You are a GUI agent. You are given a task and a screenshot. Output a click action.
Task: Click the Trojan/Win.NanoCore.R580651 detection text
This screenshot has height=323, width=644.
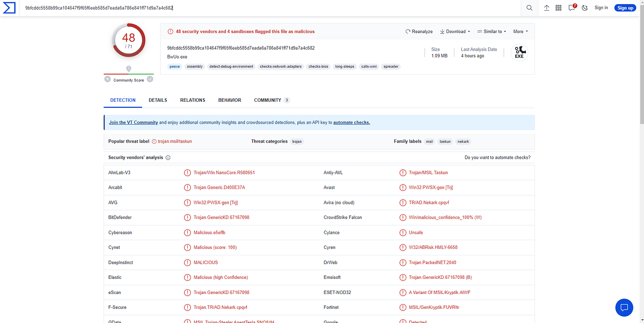click(x=224, y=173)
